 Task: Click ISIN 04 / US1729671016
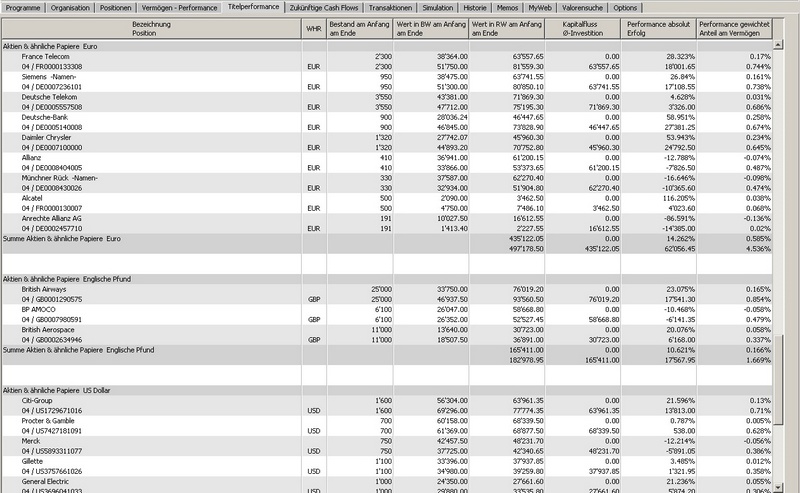tap(52, 410)
